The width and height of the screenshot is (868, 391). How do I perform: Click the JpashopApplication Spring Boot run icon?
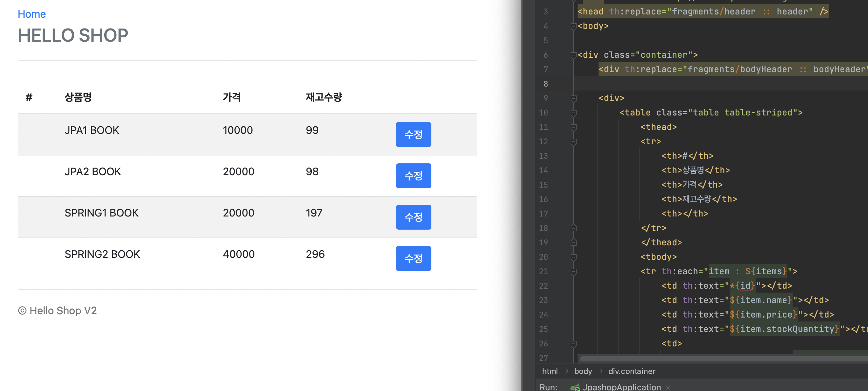point(575,387)
